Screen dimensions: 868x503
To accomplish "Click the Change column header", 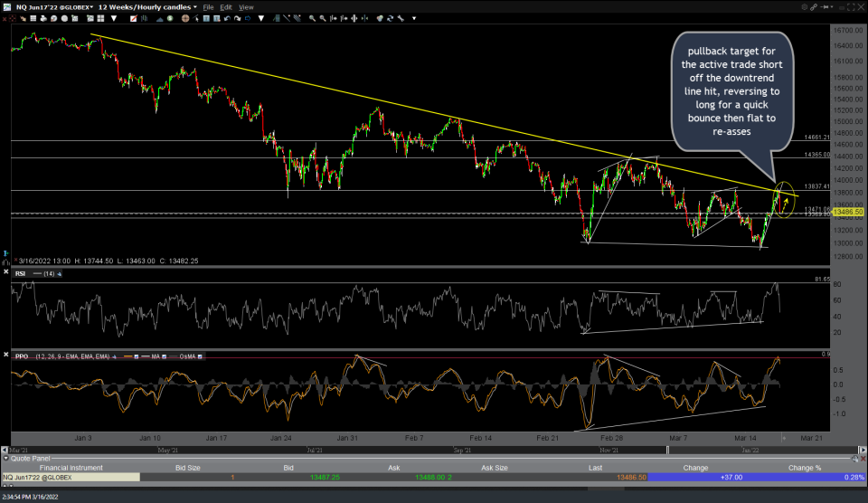I will coord(695,468).
